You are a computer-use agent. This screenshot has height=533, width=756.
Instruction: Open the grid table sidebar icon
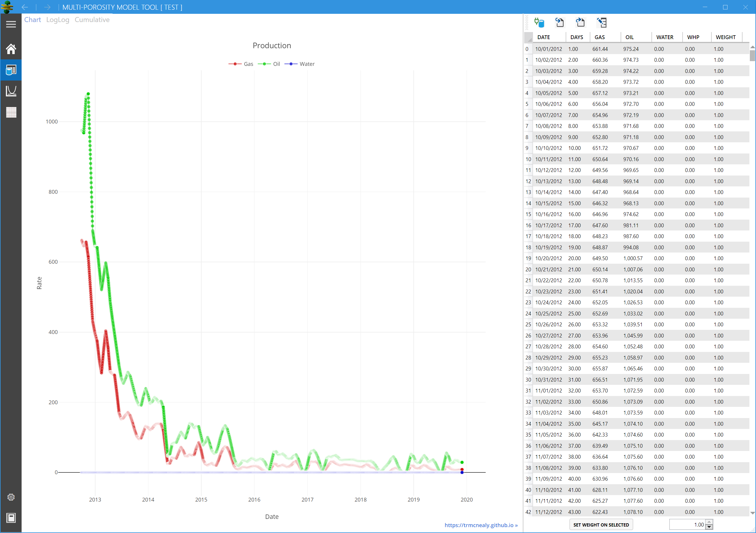[x=11, y=112]
